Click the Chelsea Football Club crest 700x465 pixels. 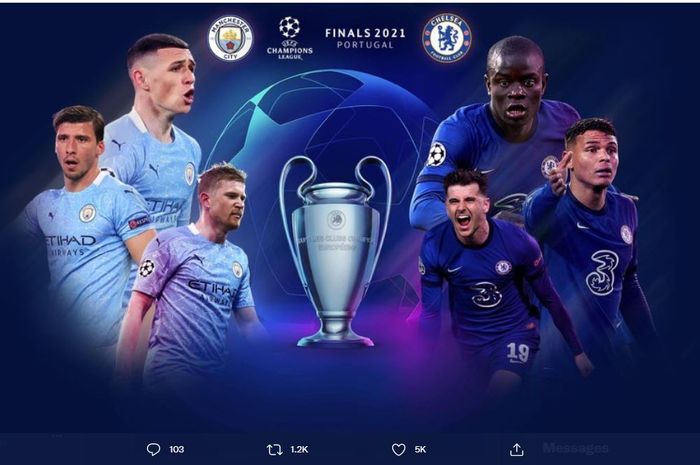click(446, 37)
